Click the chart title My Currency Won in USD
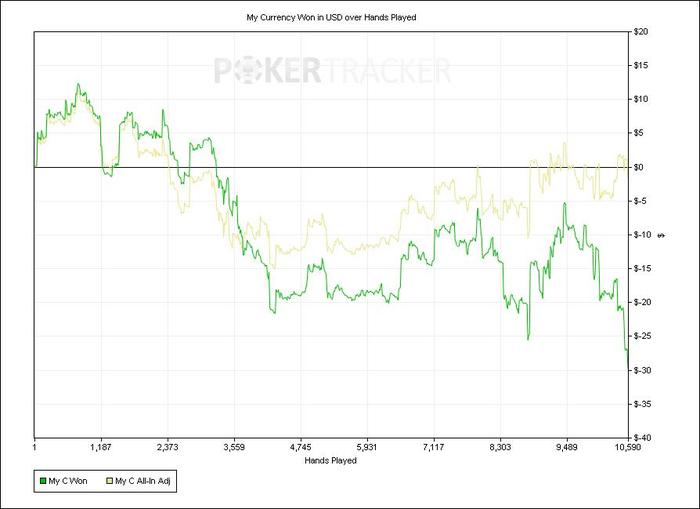This screenshot has width=700, height=509. click(x=331, y=17)
